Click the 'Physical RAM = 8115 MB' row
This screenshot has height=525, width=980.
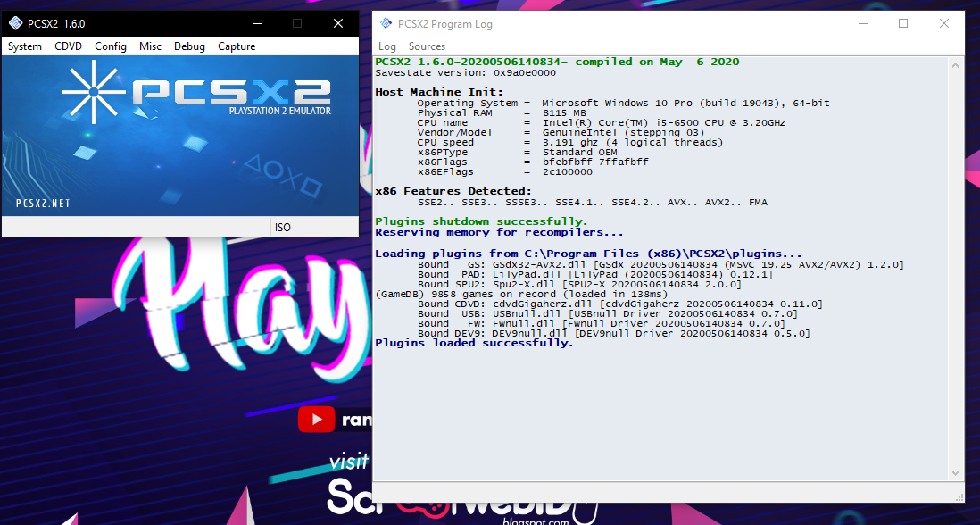[x=502, y=112]
